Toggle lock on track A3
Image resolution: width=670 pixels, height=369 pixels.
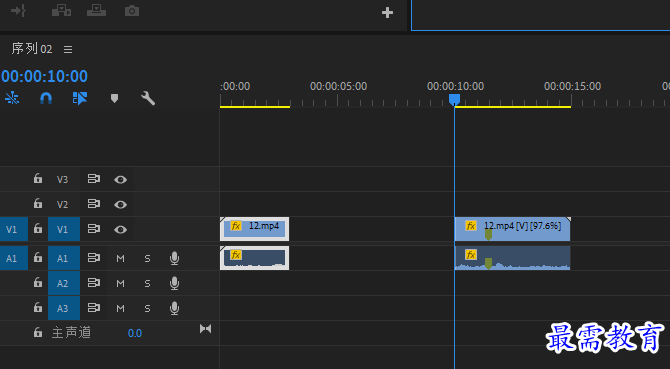coord(38,308)
